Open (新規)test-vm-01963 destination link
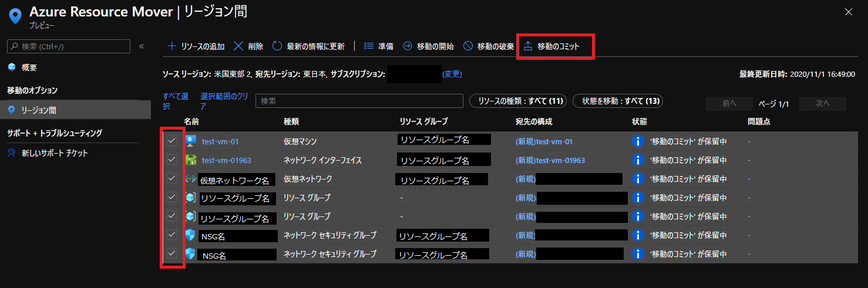Viewport: 868px width, 288px height. point(550,160)
